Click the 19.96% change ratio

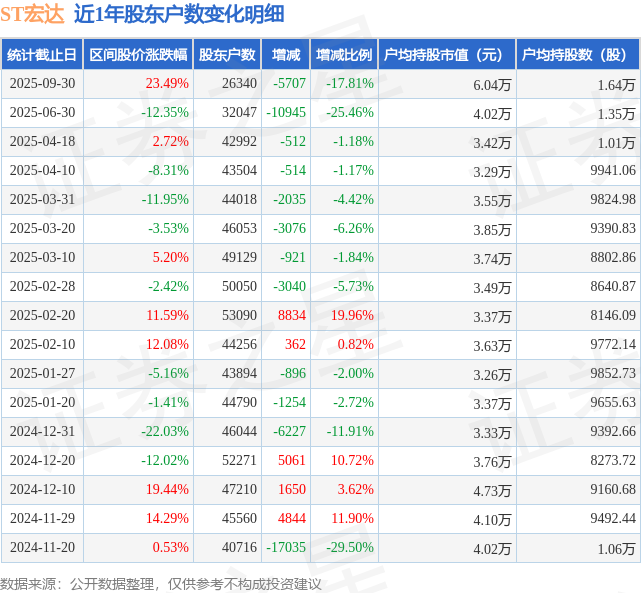tap(352, 316)
